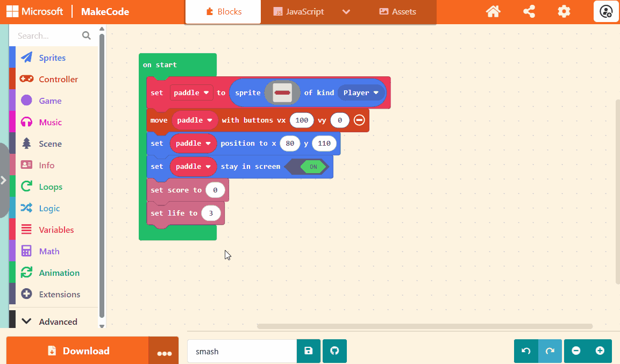
Task: Remove optional vx vy parameters with minus
Action: [359, 120]
